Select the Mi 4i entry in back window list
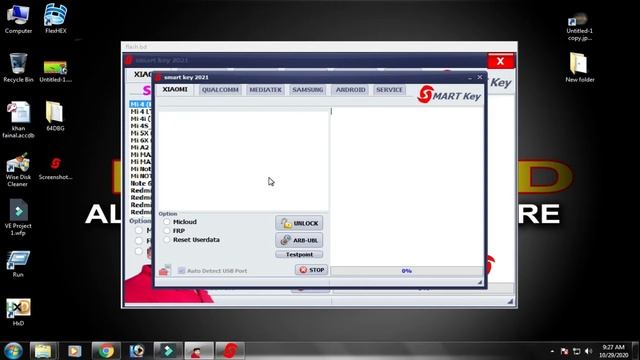Viewport: 640px width, 360px height. (x=140, y=118)
